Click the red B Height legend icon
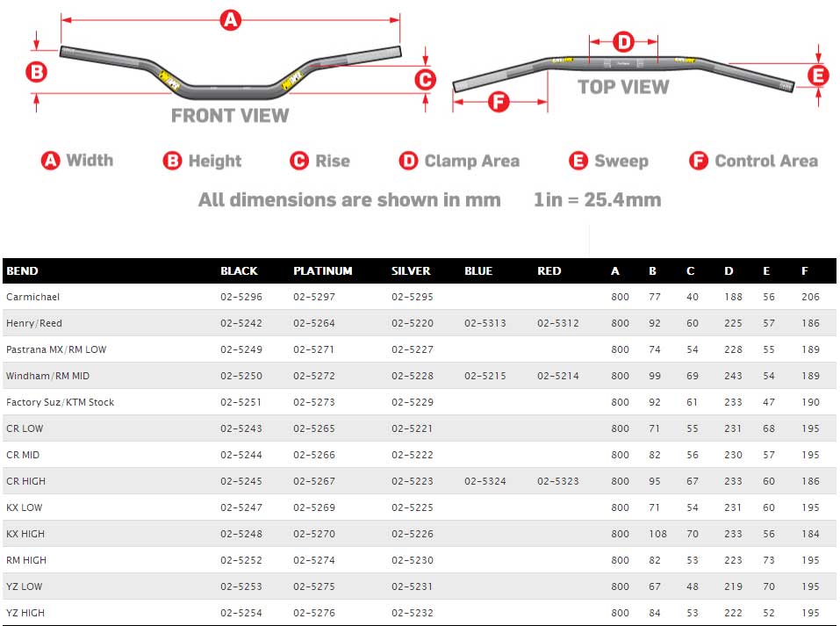Image resolution: width=840 pixels, height=626 pixels. (x=173, y=161)
